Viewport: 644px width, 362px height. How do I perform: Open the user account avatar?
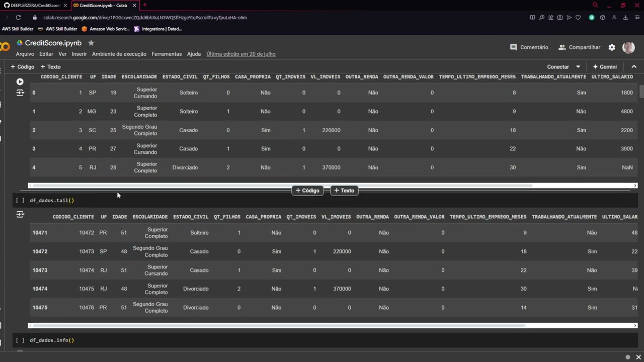click(628, 47)
